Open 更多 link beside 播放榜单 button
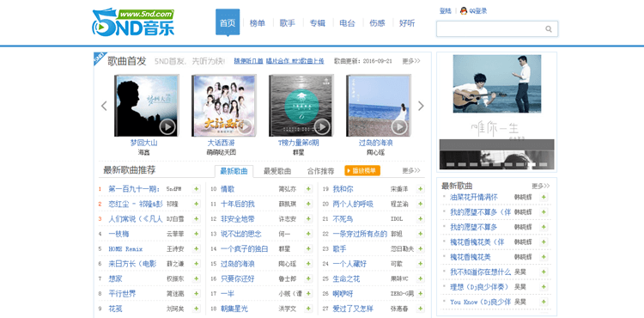Image resolution: width=644 pixels, height=318 pixels. click(411, 170)
